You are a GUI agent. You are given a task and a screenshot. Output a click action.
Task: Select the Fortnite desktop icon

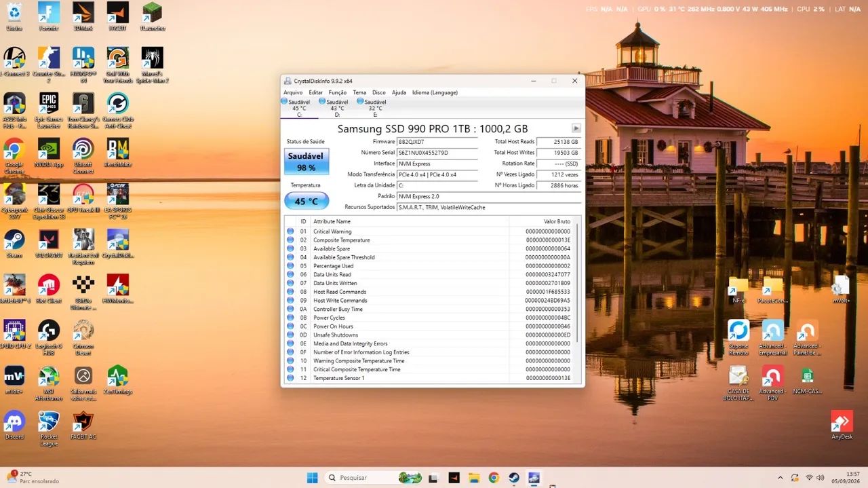click(49, 17)
